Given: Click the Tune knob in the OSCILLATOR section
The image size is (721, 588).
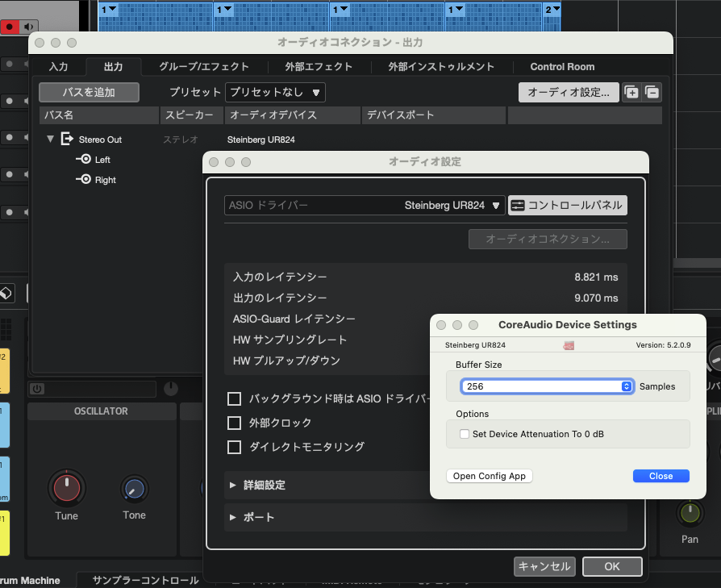Looking at the screenshot, I should click(x=66, y=488).
